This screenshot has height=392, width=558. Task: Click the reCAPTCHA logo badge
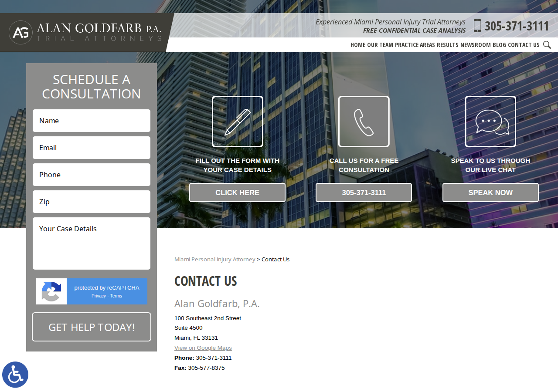click(x=51, y=291)
